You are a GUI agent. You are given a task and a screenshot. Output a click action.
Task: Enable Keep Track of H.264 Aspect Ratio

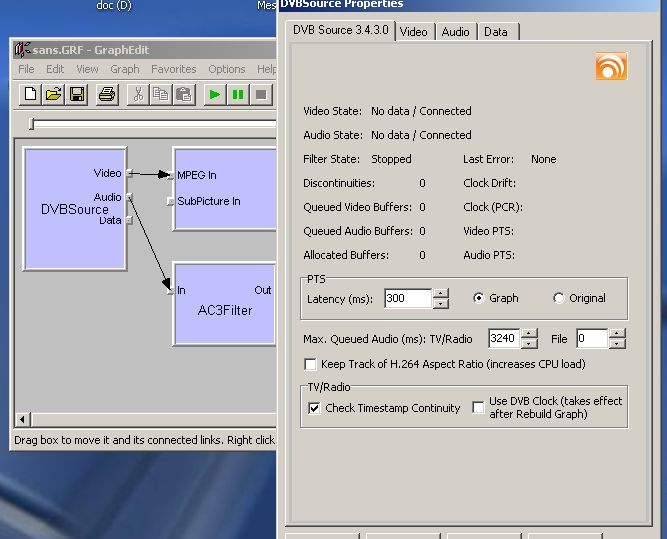311,365
